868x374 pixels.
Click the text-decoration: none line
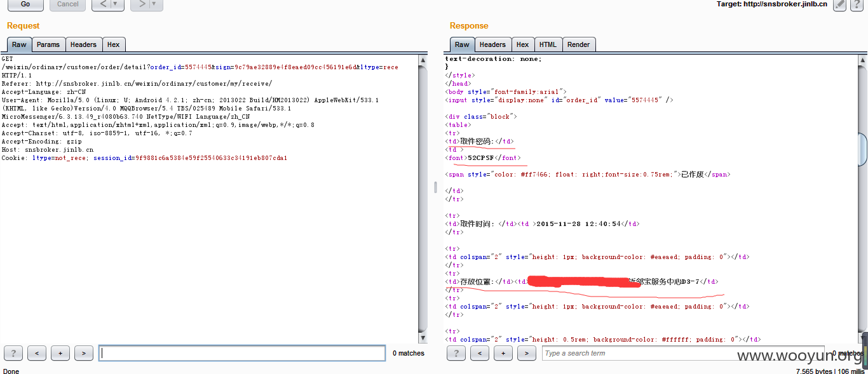point(494,58)
